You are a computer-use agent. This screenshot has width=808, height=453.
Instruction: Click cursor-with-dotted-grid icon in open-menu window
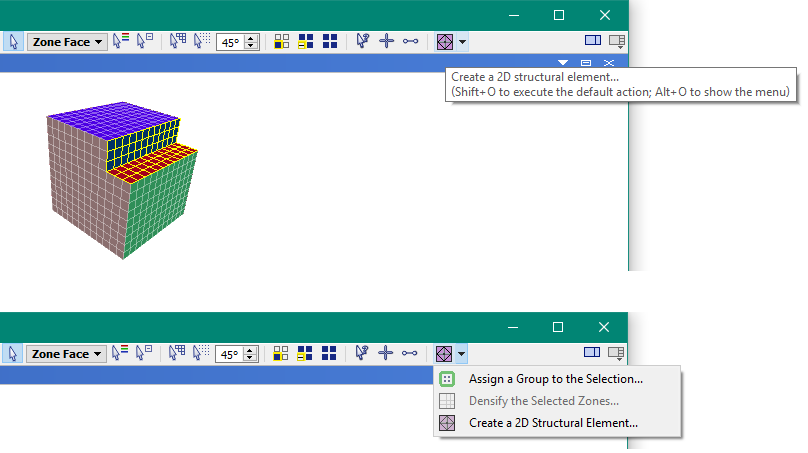pyautogui.click(x=200, y=353)
